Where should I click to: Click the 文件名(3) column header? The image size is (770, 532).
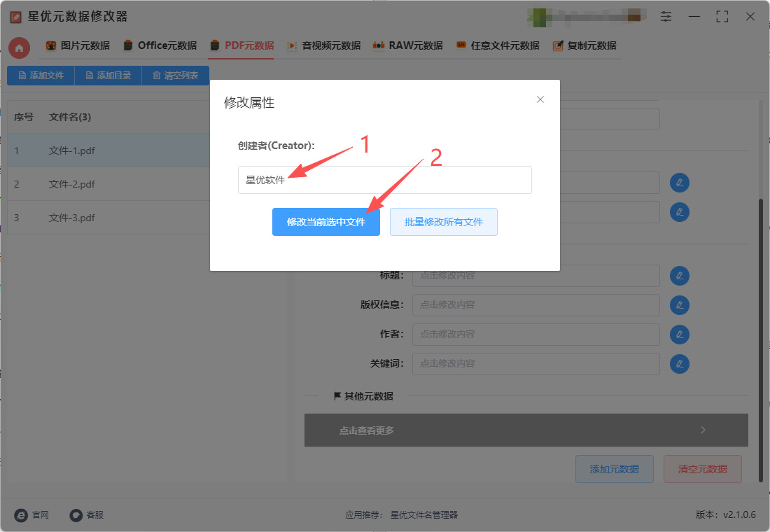[70, 117]
